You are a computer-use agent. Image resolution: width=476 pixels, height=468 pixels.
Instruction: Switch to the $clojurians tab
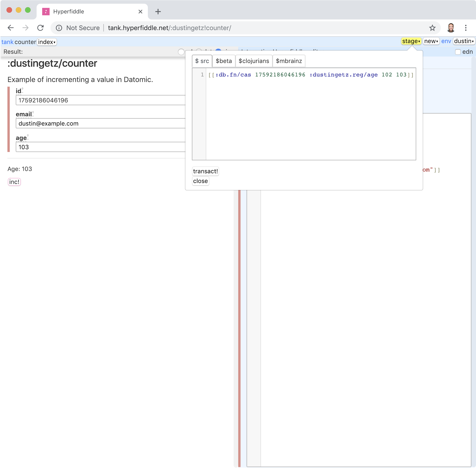click(x=254, y=61)
